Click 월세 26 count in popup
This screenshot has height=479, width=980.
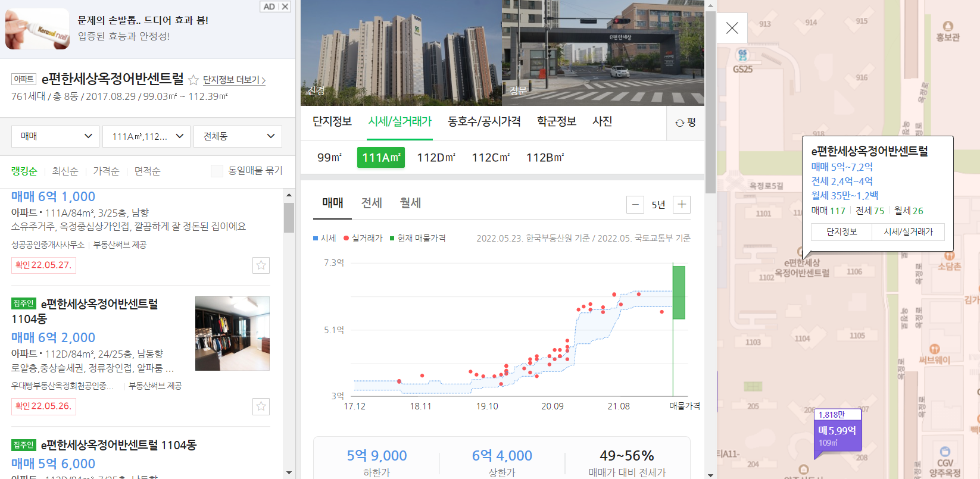click(909, 211)
